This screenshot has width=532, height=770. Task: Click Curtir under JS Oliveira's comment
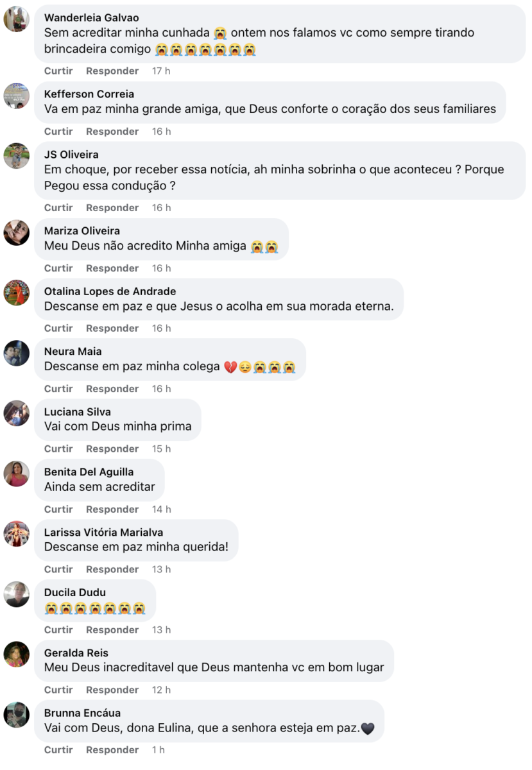tap(58, 207)
